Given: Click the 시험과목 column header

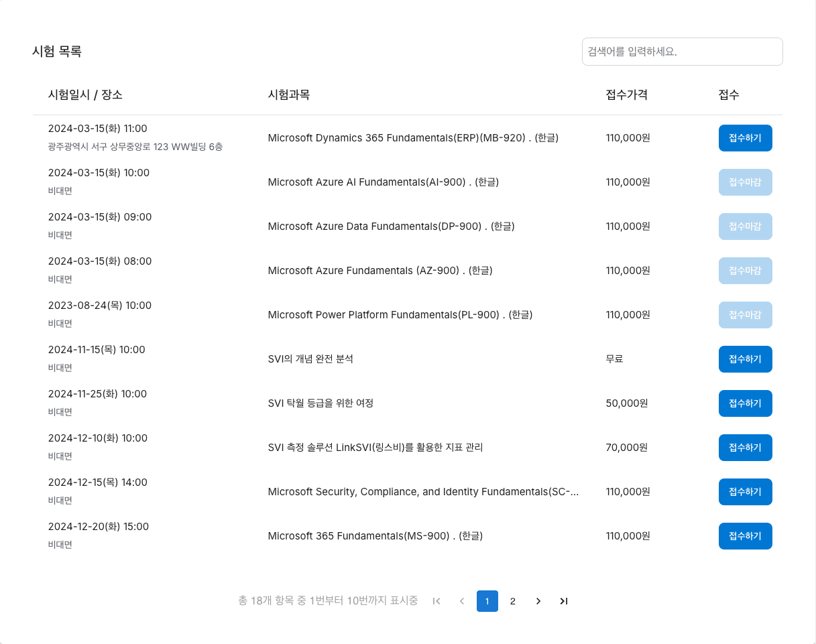Looking at the screenshot, I should [x=288, y=94].
